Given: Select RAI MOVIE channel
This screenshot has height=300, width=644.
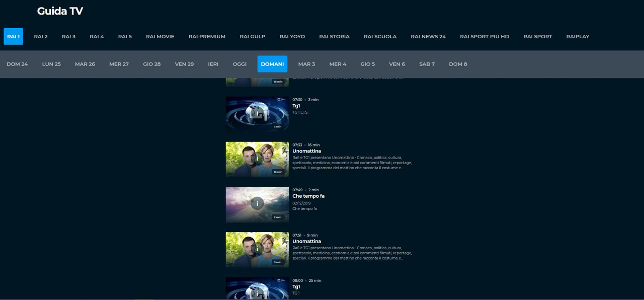Looking at the screenshot, I should tap(160, 36).
